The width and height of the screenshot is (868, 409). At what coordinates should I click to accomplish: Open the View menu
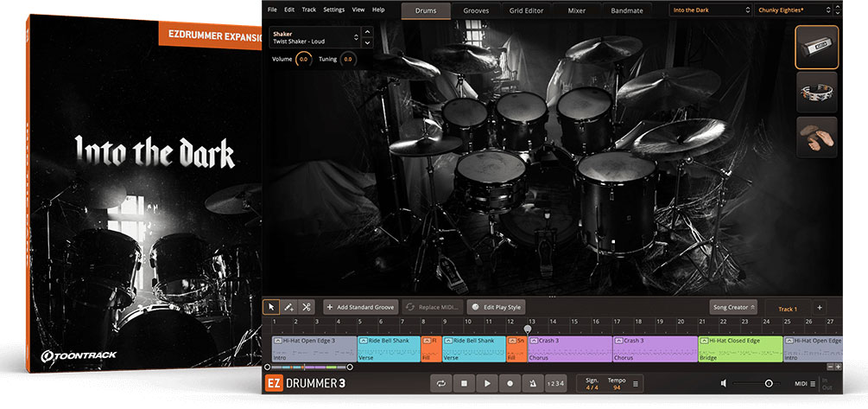(x=358, y=10)
